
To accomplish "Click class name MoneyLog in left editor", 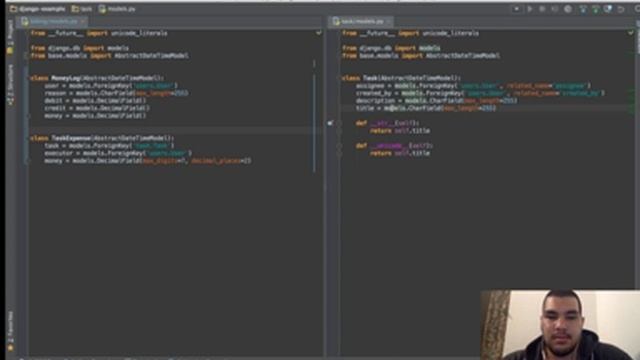I will coord(65,78).
